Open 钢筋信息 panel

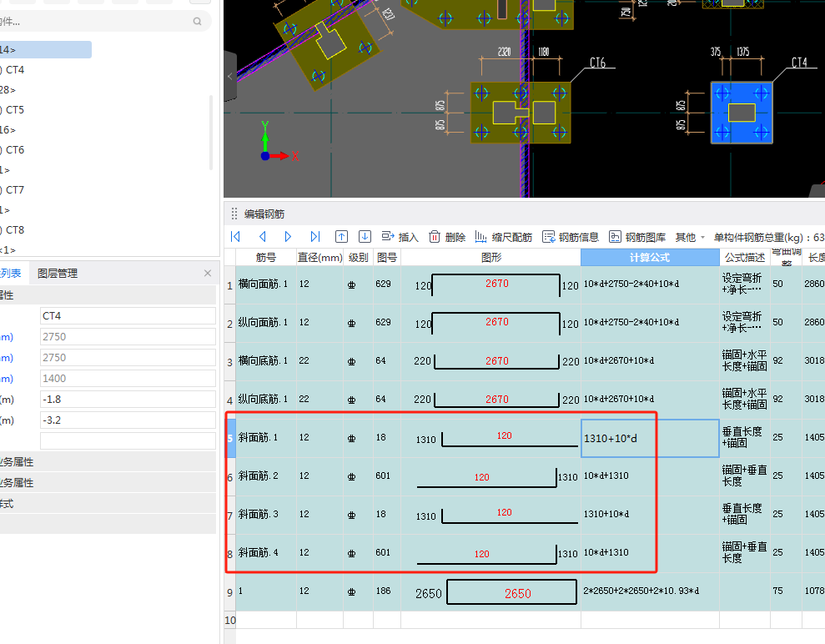pos(571,237)
